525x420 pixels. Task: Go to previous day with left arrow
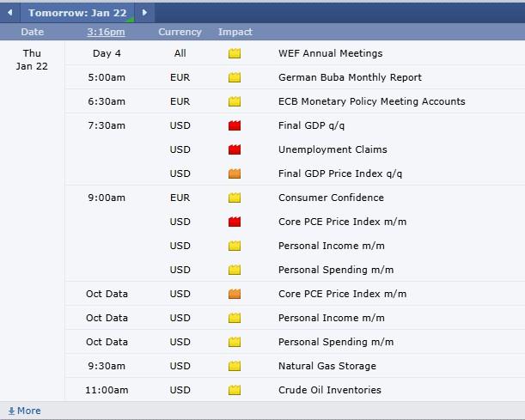[9, 12]
